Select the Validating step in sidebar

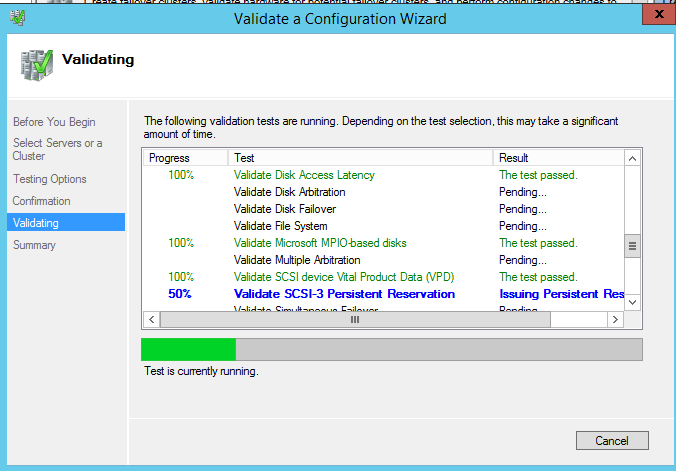coord(66,223)
